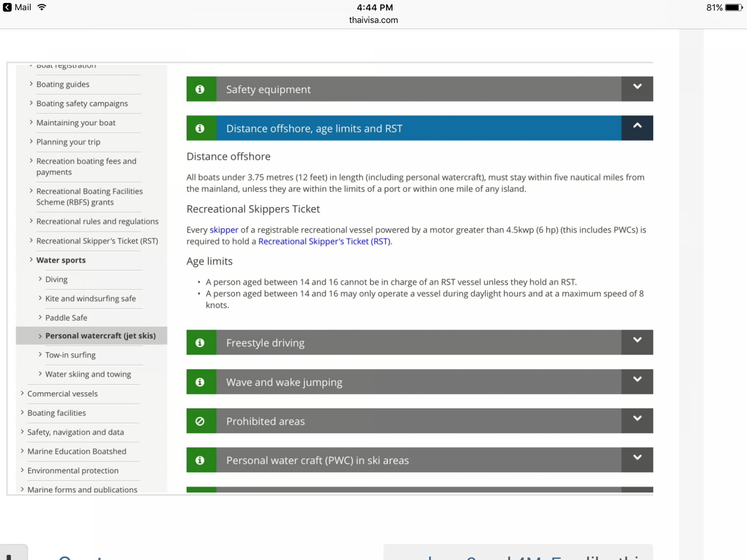The width and height of the screenshot is (747, 560).
Task: Follow the Recreational Skipper's Ticket (RST) body link
Action: click(324, 242)
